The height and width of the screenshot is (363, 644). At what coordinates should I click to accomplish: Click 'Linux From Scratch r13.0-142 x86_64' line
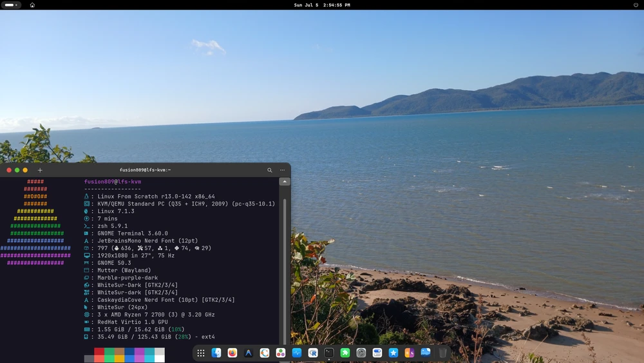[x=156, y=196]
